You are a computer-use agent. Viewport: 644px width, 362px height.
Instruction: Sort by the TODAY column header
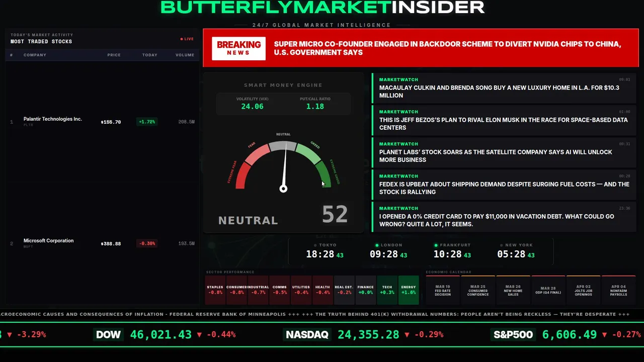pyautogui.click(x=149, y=55)
